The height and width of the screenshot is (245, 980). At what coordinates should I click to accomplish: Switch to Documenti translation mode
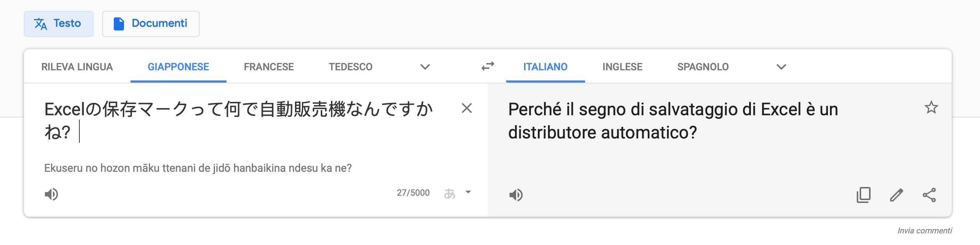(151, 24)
